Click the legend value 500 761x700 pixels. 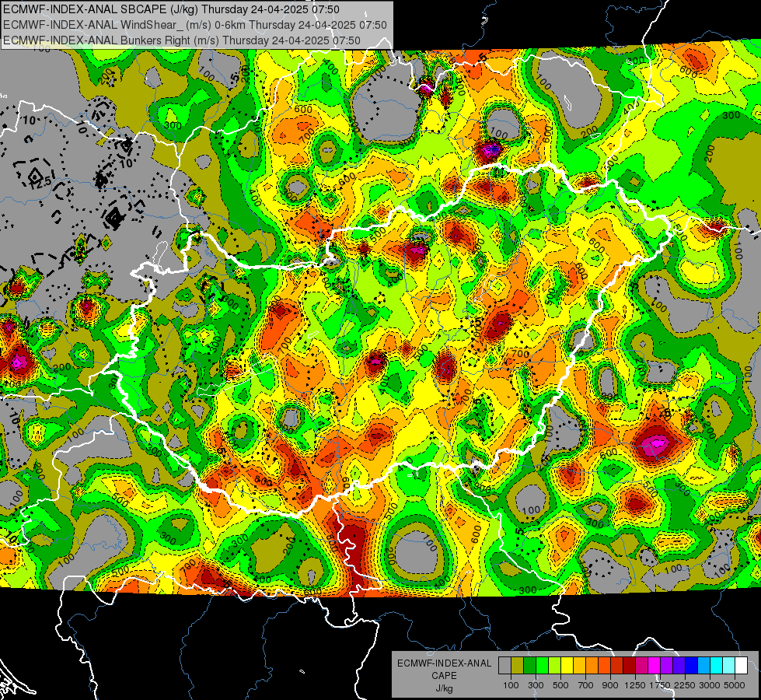(560, 685)
